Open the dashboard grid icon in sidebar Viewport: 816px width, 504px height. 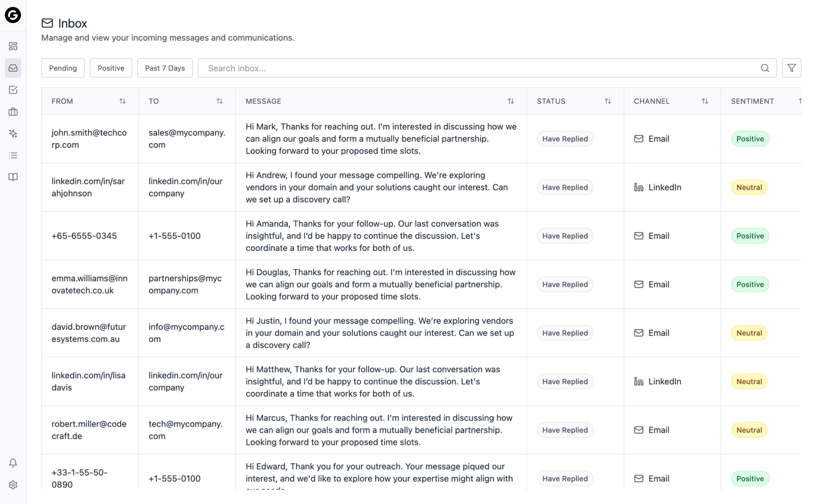[x=13, y=46]
